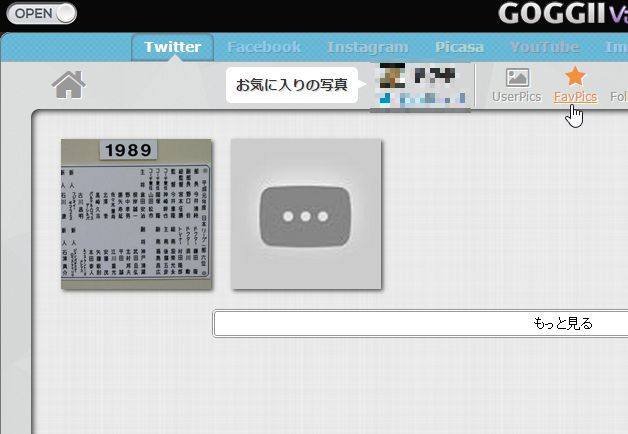This screenshot has height=434, width=628.
Task: Open the 1989 roster photo thumbnail
Action: pos(136,214)
